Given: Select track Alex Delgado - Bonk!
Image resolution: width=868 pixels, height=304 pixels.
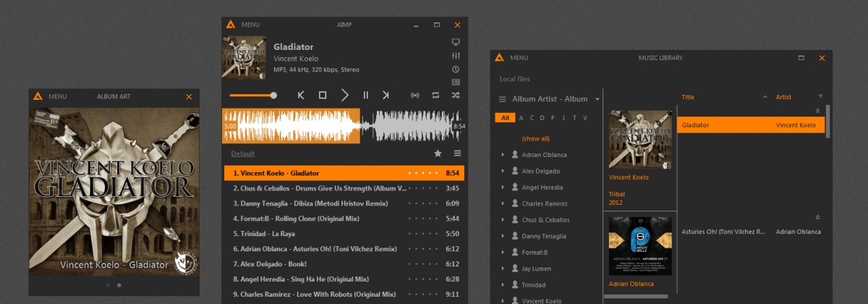Looking at the screenshot, I should (x=344, y=263).
